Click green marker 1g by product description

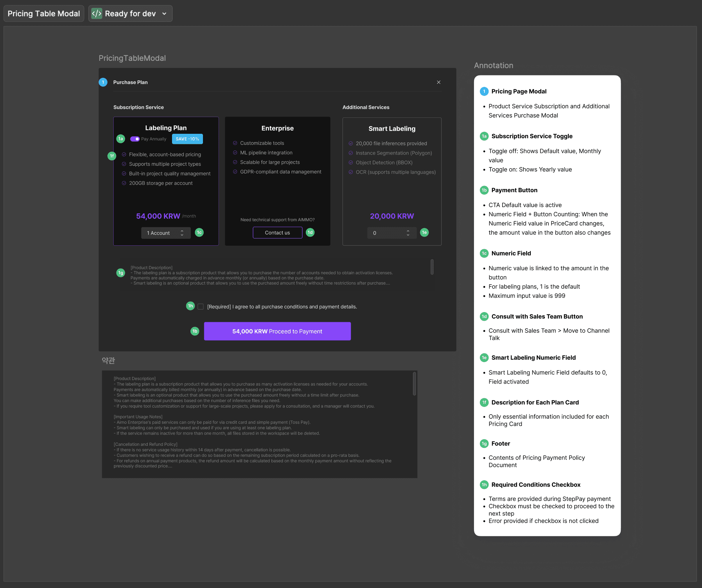coord(121,273)
